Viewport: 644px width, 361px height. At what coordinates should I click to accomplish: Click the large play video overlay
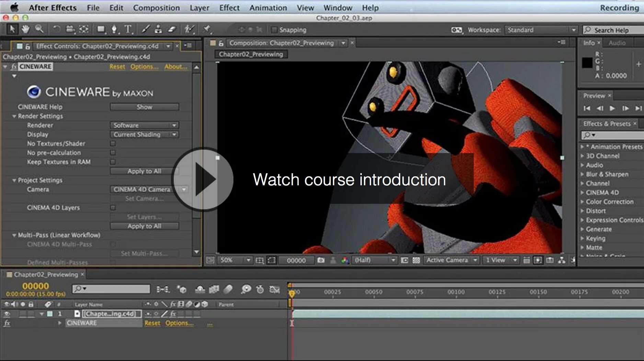203,179
